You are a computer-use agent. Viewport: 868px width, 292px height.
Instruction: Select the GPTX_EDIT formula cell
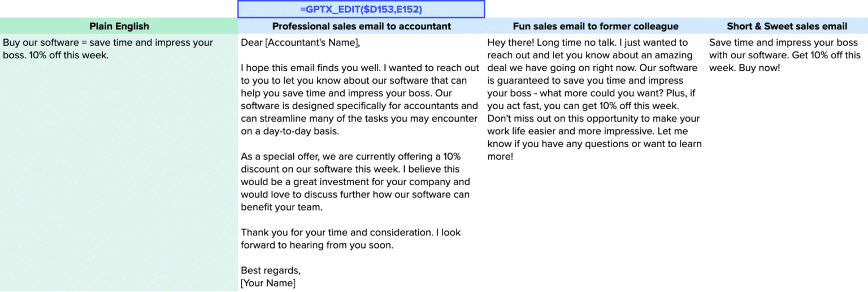point(361,9)
